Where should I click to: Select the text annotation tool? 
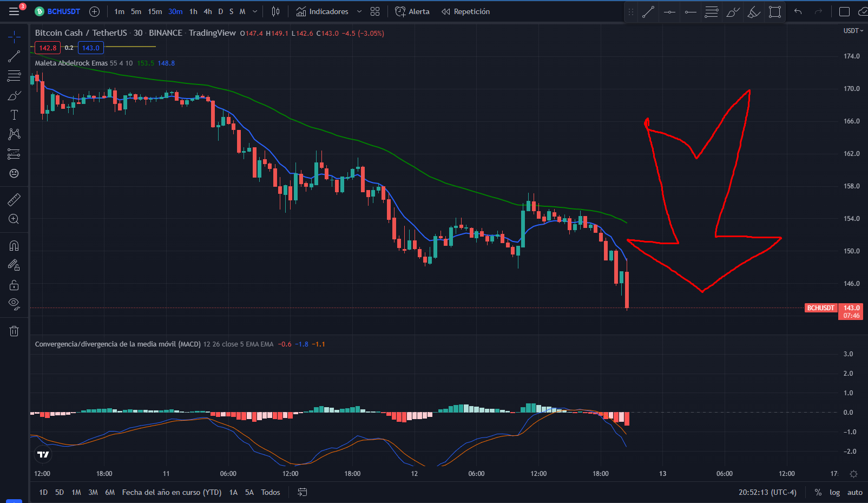(x=14, y=115)
